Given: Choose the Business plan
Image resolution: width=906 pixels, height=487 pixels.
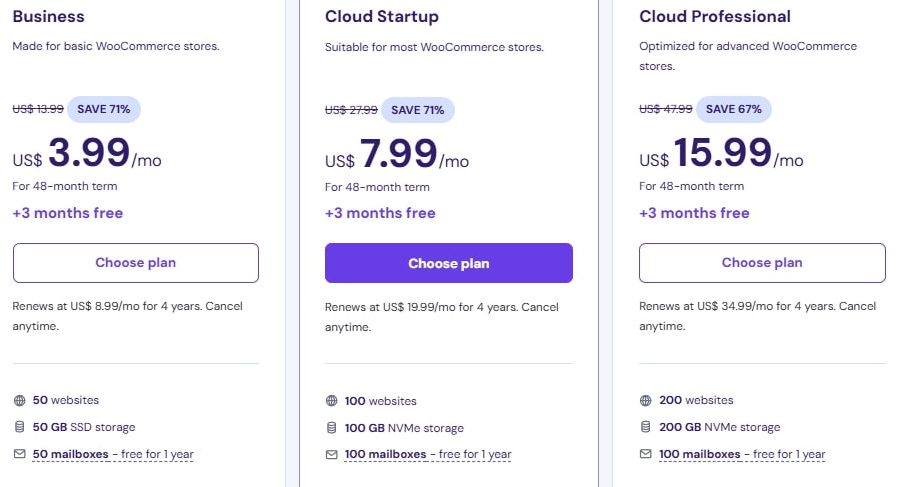Looking at the screenshot, I should [136, 263].
